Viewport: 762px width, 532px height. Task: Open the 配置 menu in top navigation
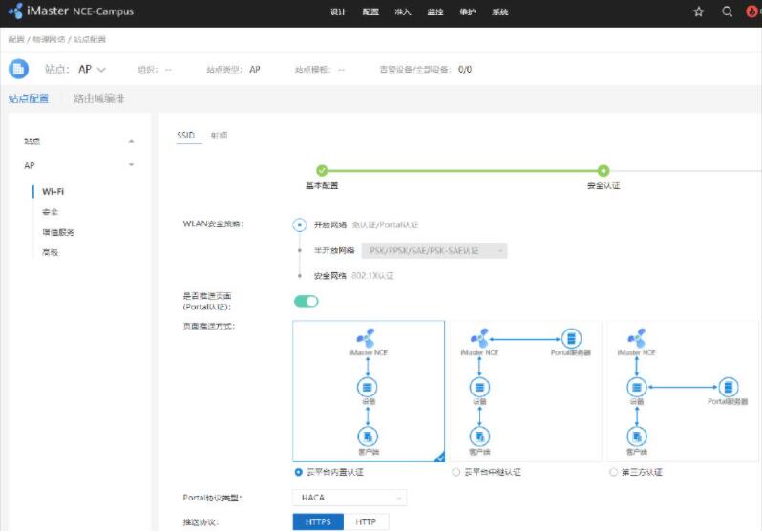370,12
